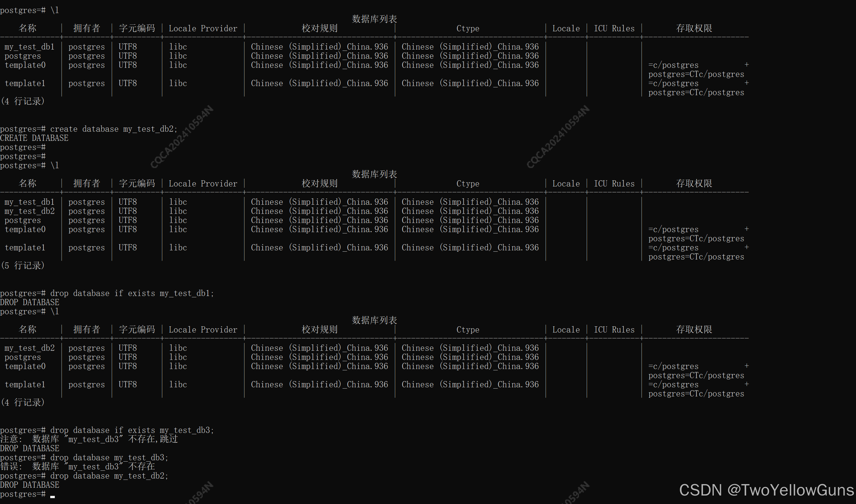
Task: Click my_test_db1 in the first table listing
Action: coord(30,47)
